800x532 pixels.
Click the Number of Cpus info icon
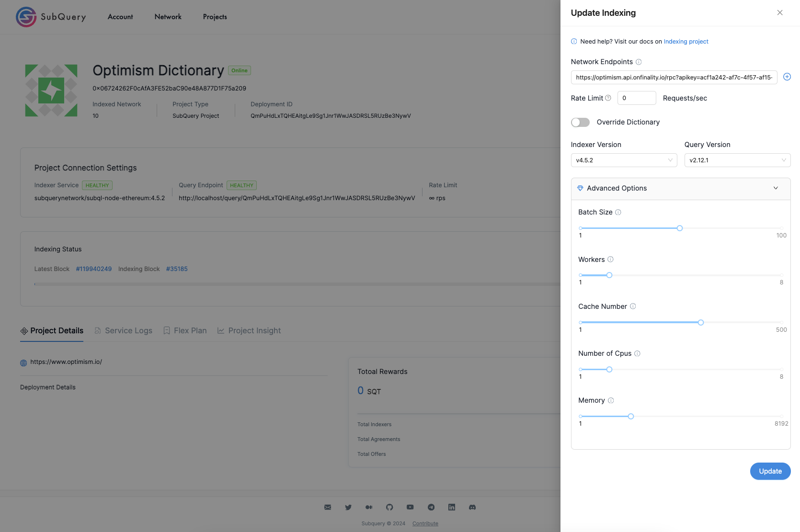[x=637, y=353]
